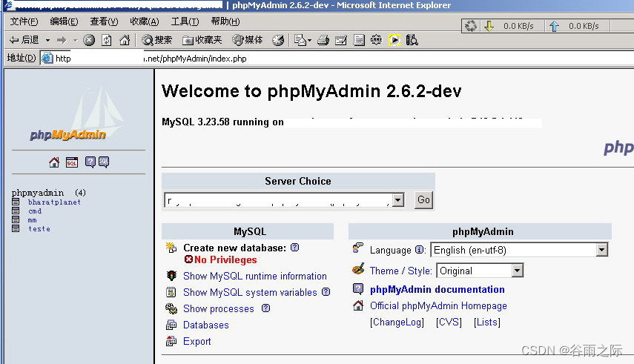Click Show MySQL system variables link
Screen dimensions: 634x364
(x=250, y=292)
